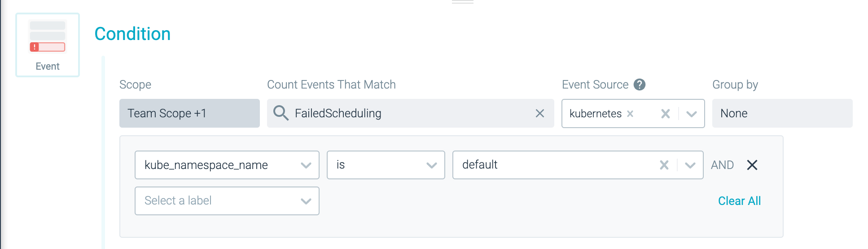The height and width of the screenshot is (249, 868).
Task: Focus the FailedScheduling search input
Action: [x=411, y=113]
